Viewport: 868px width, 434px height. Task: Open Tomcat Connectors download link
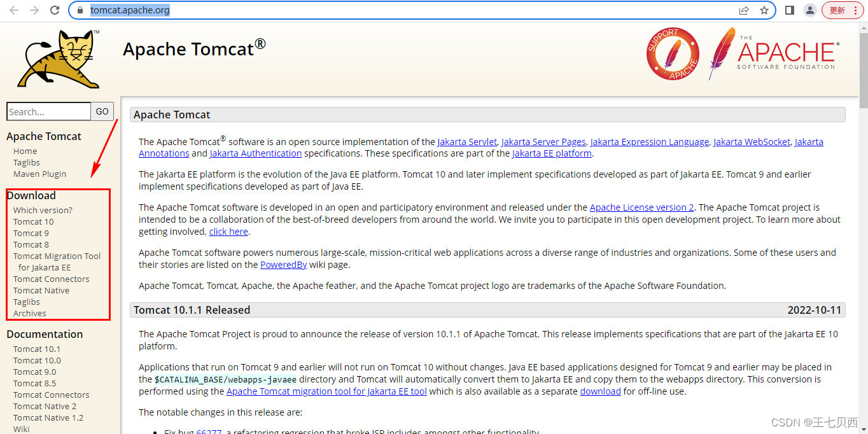coord(52,279)
